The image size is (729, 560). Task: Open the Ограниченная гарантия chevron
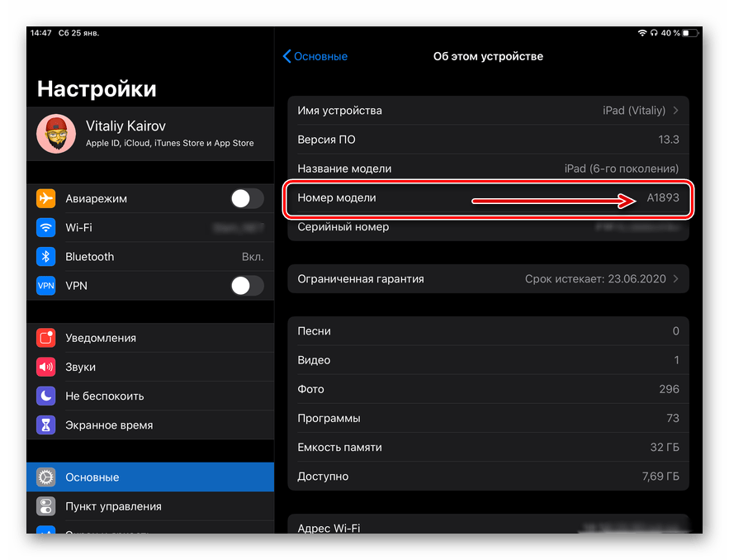[676, 279]
